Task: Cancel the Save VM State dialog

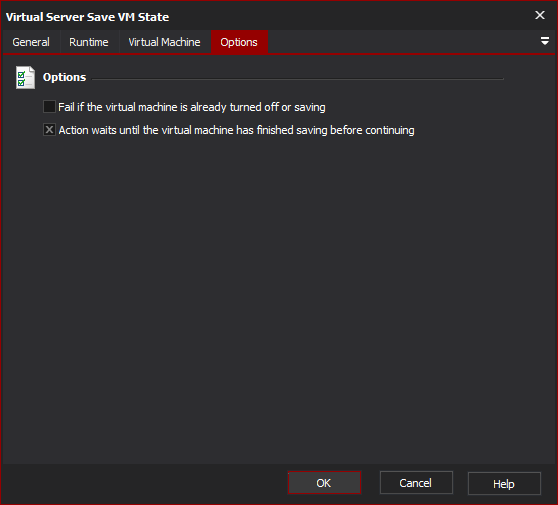Action: coord(416,483)
